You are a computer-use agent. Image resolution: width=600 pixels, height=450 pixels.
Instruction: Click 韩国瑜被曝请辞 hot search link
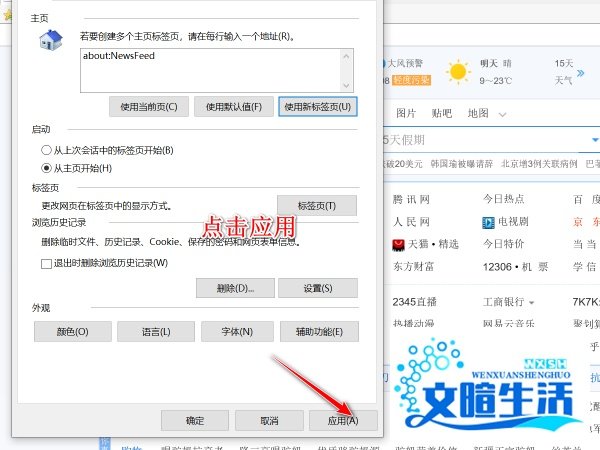461,164
